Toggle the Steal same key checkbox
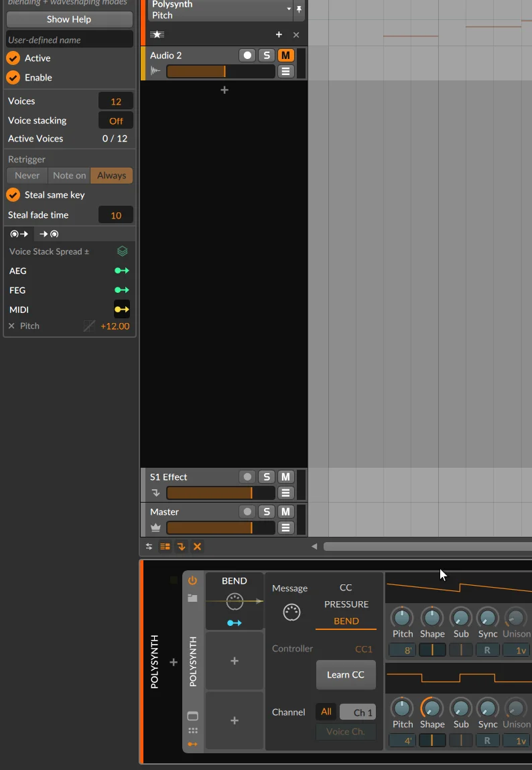 click(13, 195)
